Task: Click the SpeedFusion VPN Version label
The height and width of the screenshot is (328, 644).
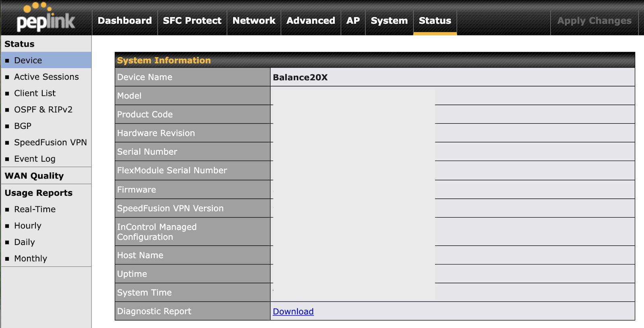Action: click(x=170, y=208)
